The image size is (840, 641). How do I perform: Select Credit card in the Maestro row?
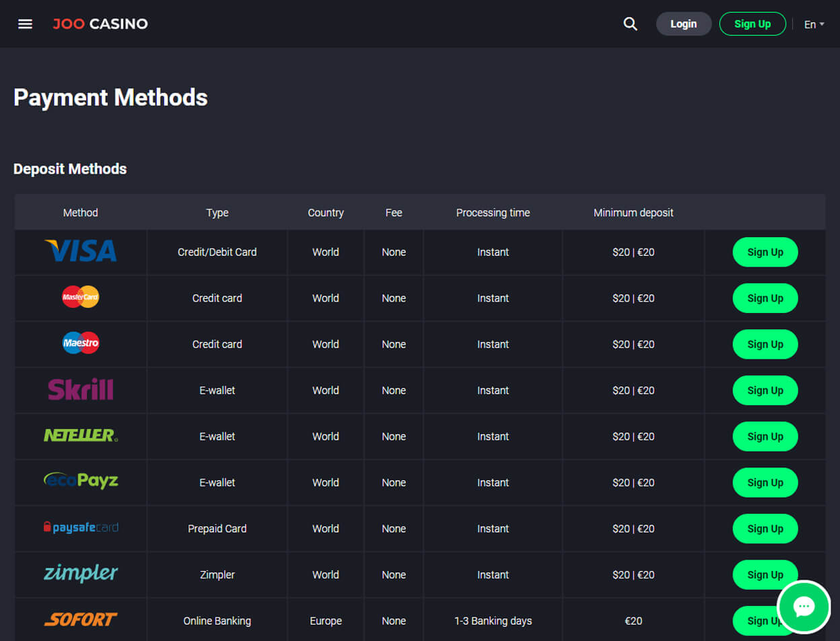pyautogui.click(x=217, y=344)
